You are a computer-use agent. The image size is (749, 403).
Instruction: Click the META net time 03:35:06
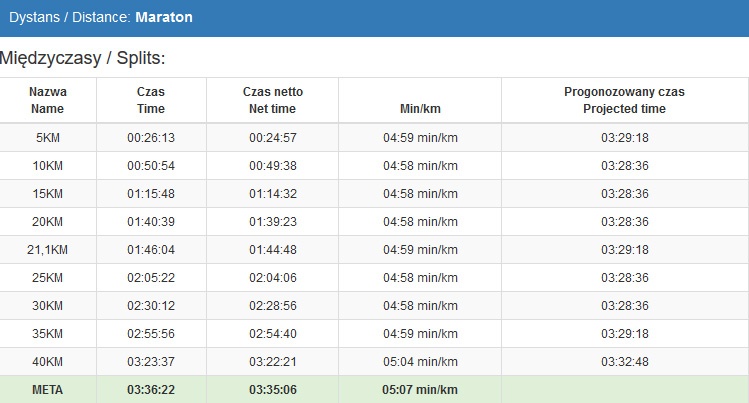[272, 390]
